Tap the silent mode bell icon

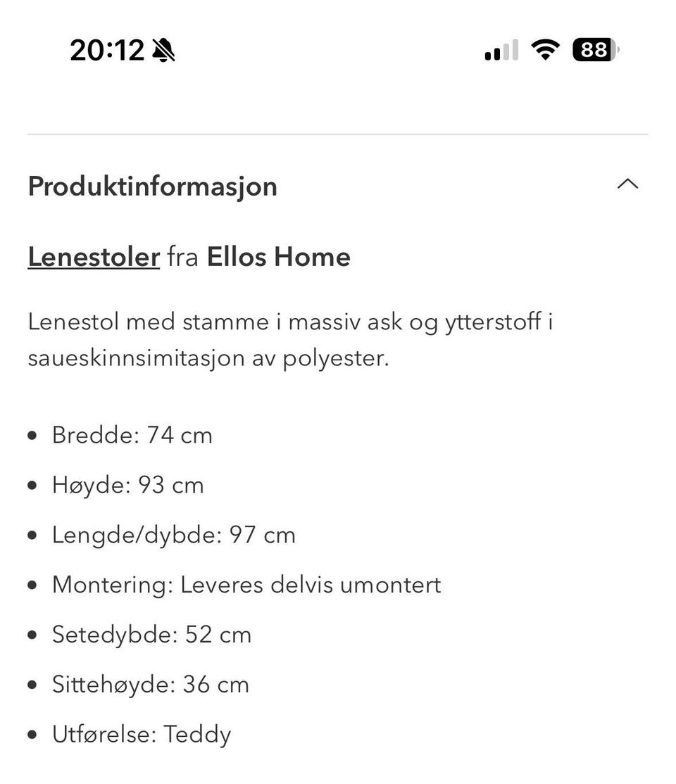coord(163,51)
